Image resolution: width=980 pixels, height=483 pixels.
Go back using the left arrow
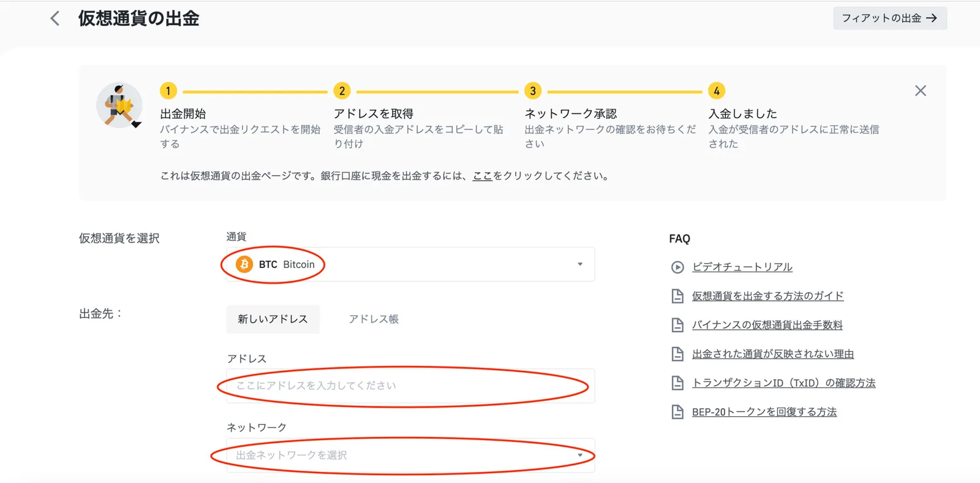coord(55,18)
